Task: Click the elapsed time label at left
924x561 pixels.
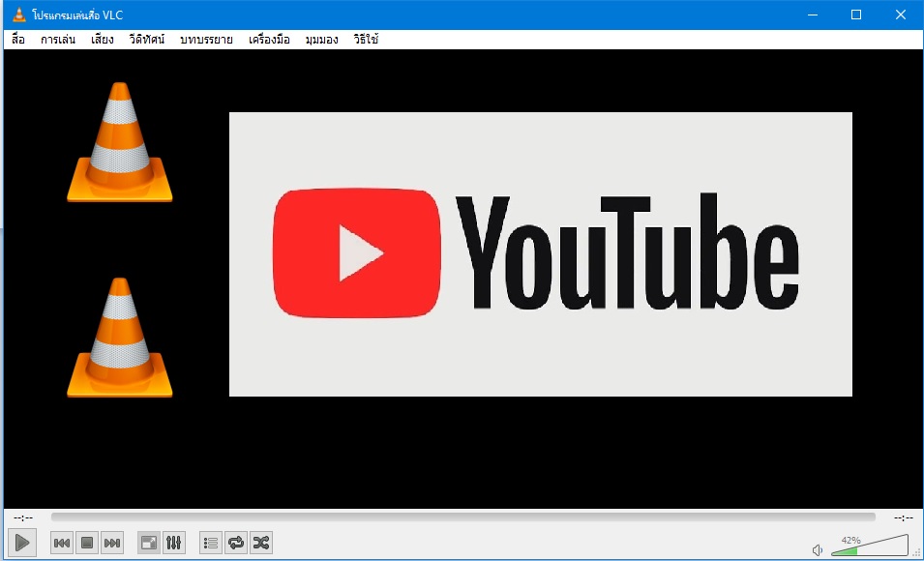Action: pyautogui.click(x=23, y=518)
